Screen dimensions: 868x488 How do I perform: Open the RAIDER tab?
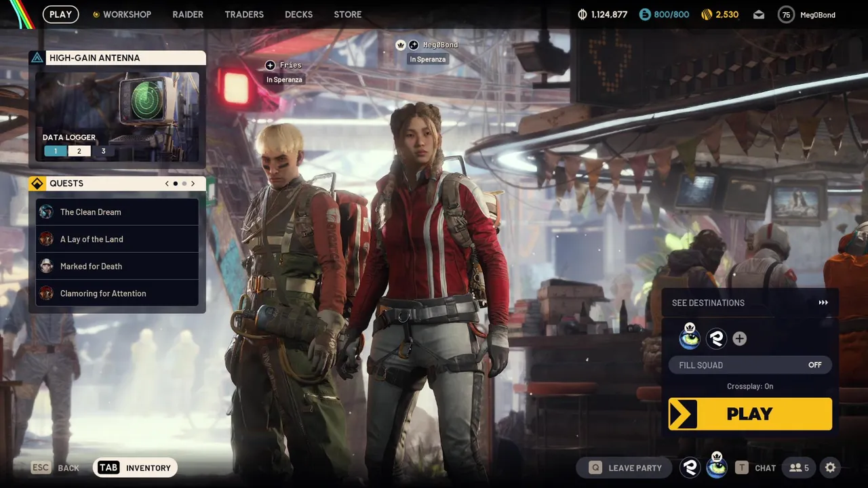point(188,14)
